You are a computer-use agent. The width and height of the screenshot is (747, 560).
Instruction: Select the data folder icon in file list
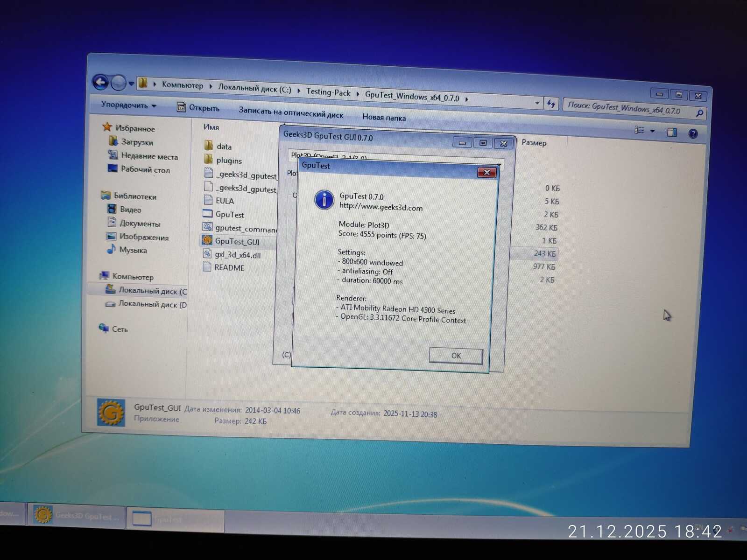(x=209, y=146)
